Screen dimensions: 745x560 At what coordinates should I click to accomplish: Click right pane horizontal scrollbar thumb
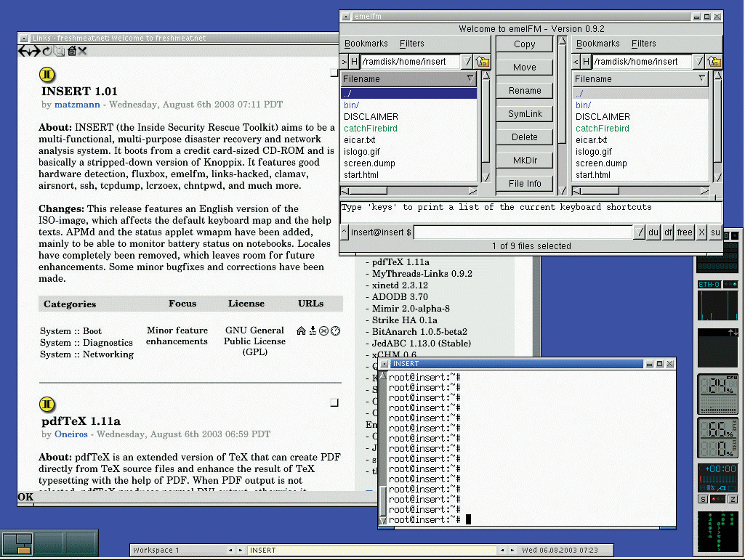[x=600, y=190]
